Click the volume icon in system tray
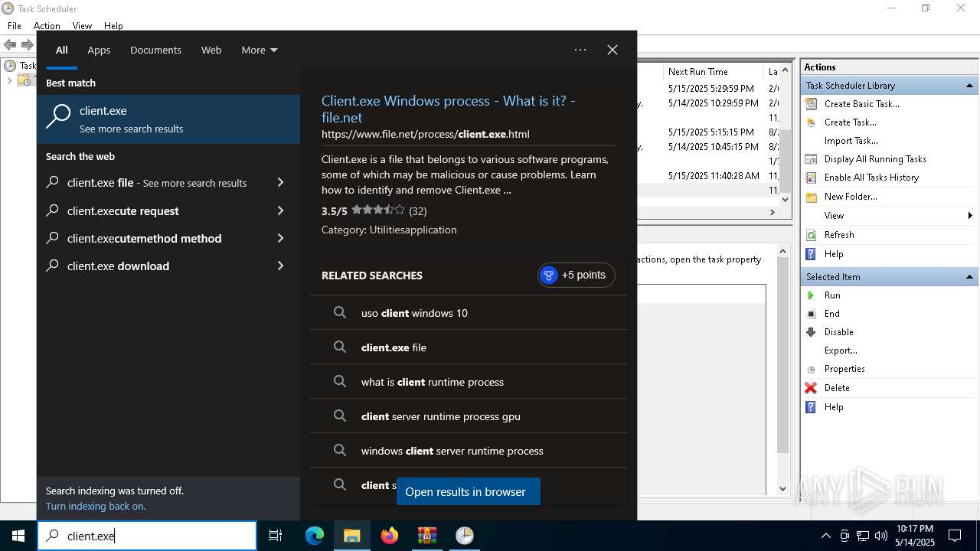This screenshot has width=980, height=551. point(881,536)
